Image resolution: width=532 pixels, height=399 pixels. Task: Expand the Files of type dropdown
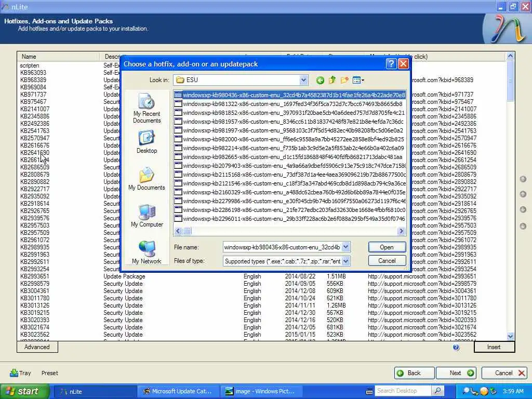[x=345, y=261]
